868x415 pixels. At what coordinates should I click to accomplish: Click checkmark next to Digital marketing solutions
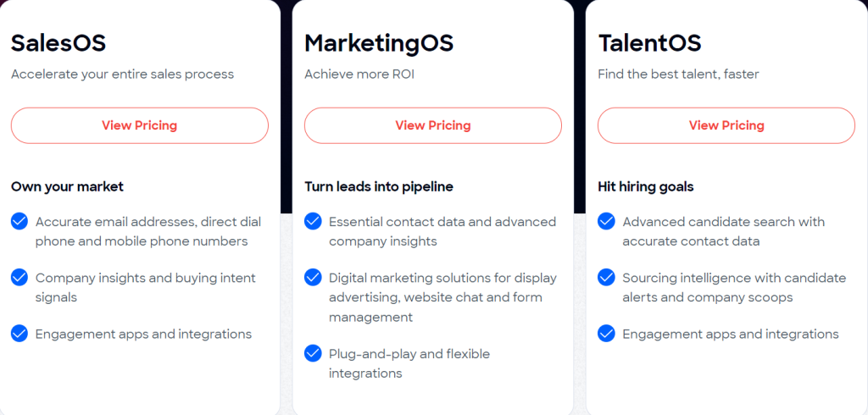pos(313,277)
